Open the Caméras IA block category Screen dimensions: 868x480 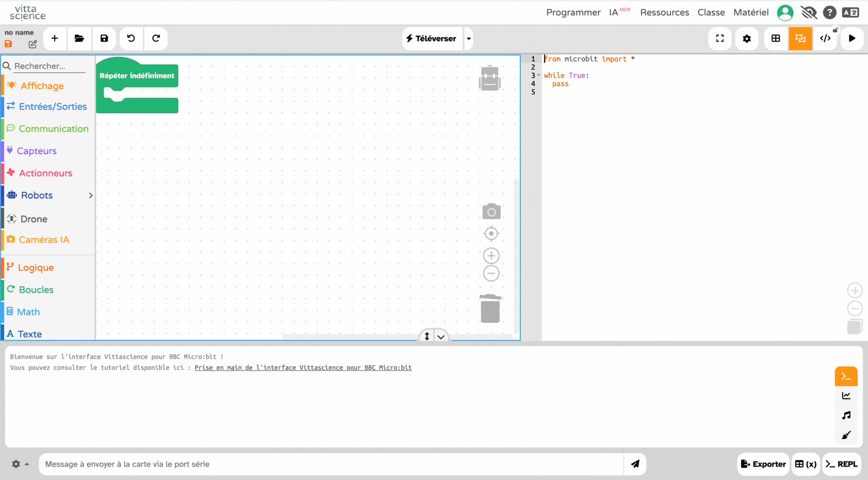pos(48,240)
